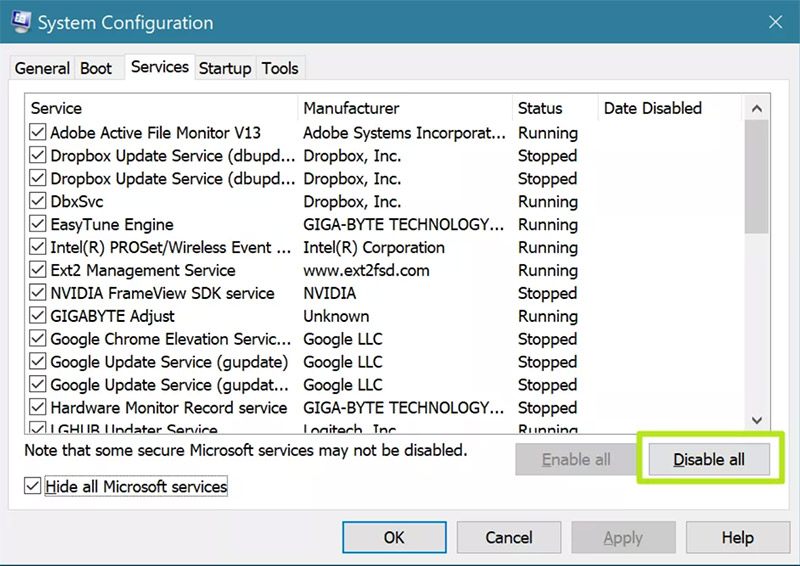Click the Apply button
The height and width of the screenshot is (566, 800).
(623, 537)
